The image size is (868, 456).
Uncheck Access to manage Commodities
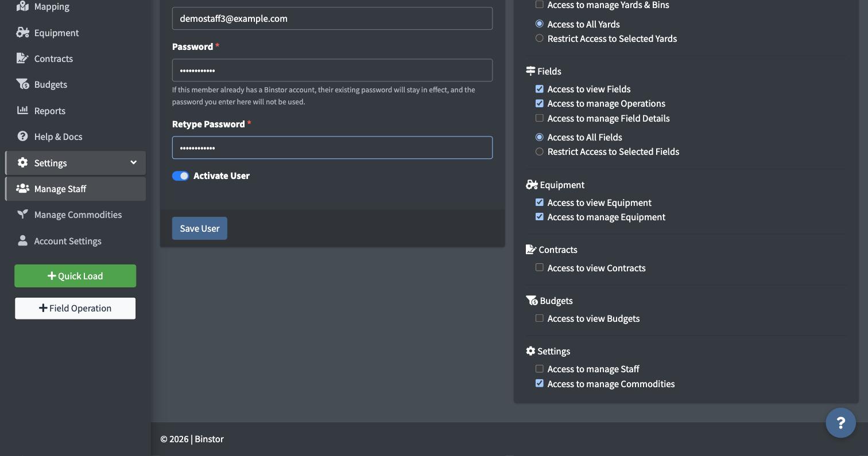click(x=539, y=383)
